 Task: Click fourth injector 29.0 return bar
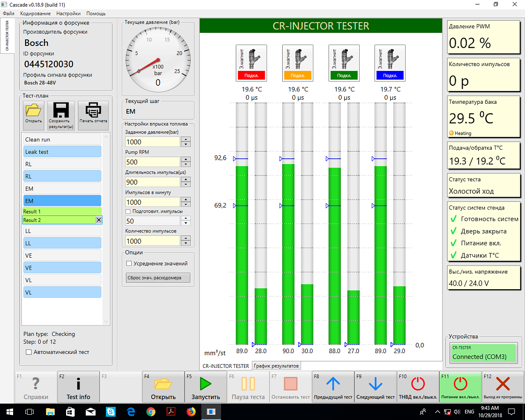(399, 315)
